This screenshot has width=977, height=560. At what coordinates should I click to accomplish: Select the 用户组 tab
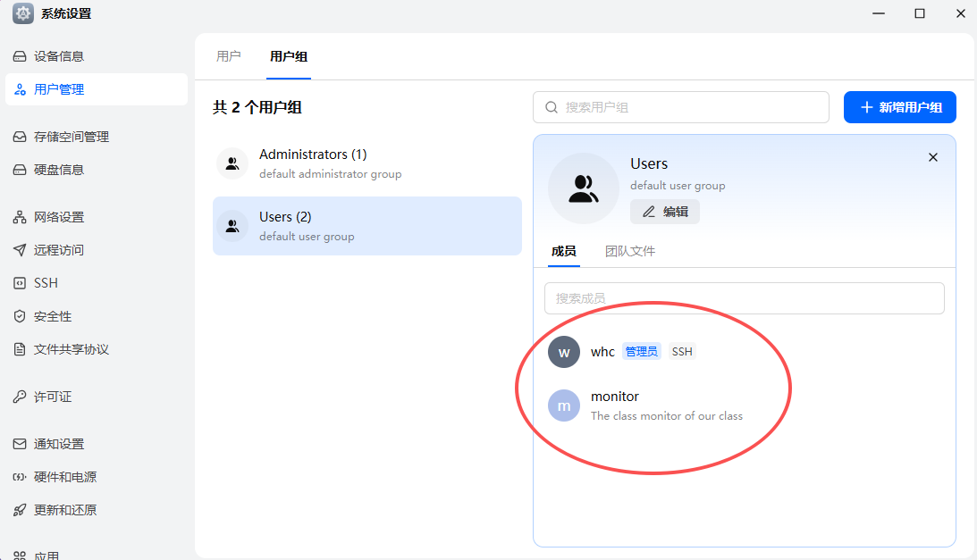click(x=289, y=56)
